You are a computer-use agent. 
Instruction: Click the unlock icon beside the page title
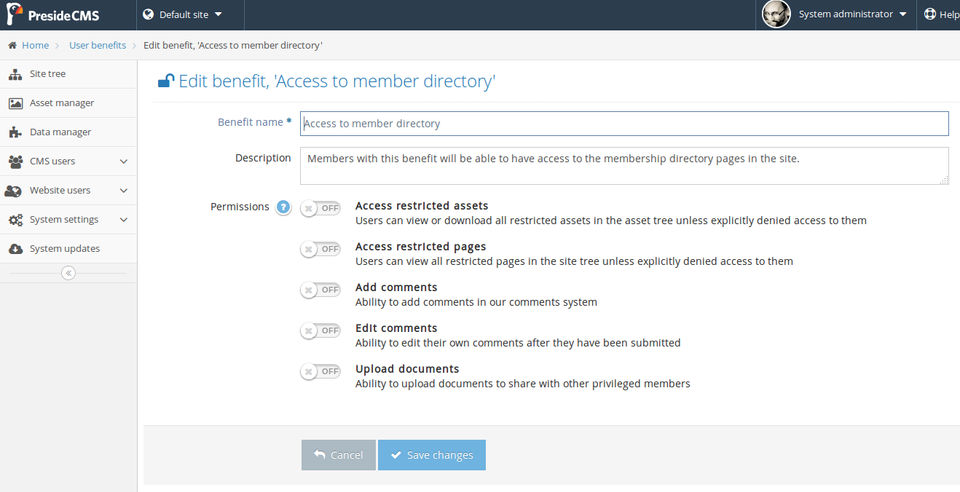(166, 81)
